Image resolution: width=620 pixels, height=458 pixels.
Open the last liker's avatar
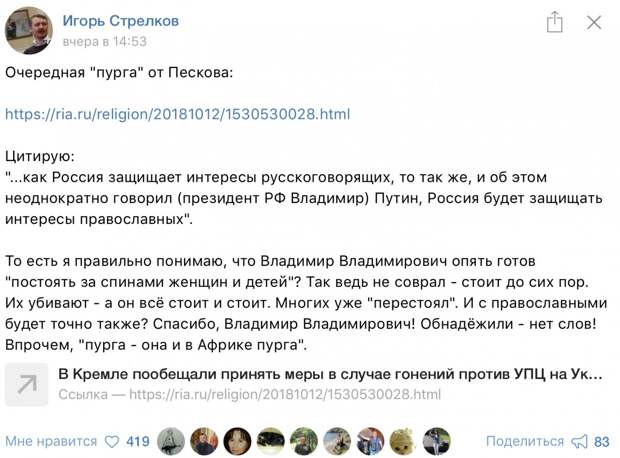437,441
